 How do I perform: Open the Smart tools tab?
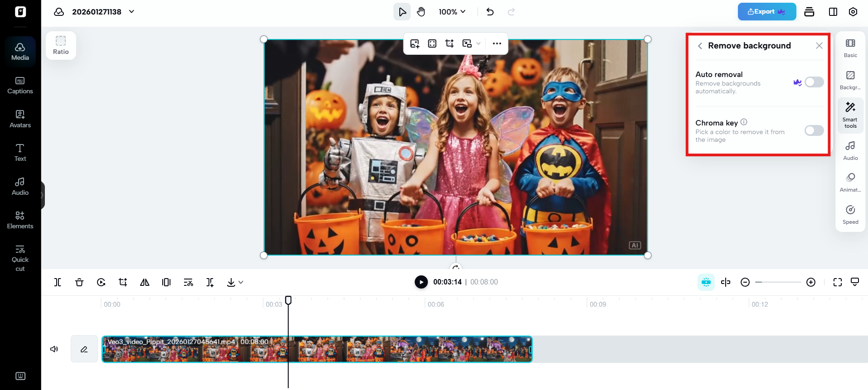point(850,115)
